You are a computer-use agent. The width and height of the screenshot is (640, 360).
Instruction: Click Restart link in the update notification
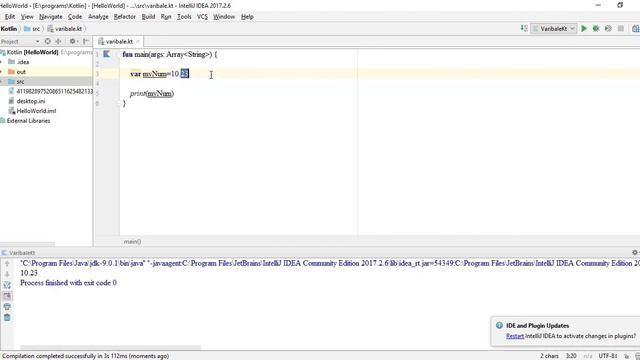pyautogui.click(x=515, y=336)
